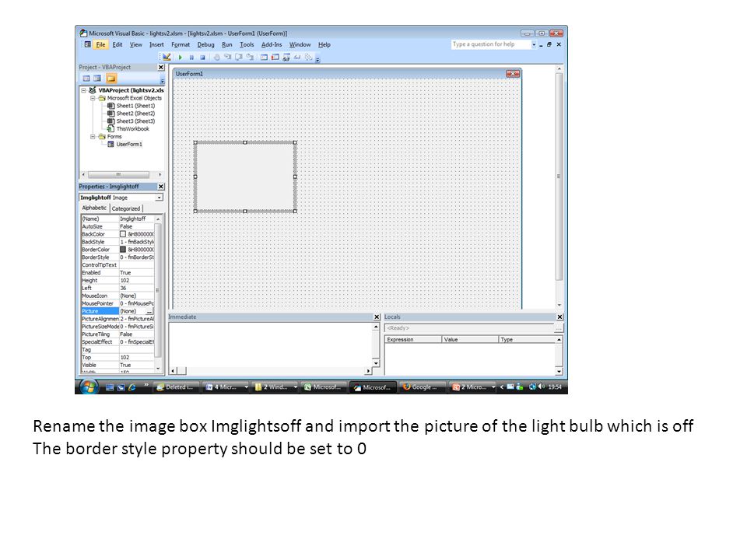Click the volume speaker tray icon
747x560 pixels.
[x=542, y=387]
